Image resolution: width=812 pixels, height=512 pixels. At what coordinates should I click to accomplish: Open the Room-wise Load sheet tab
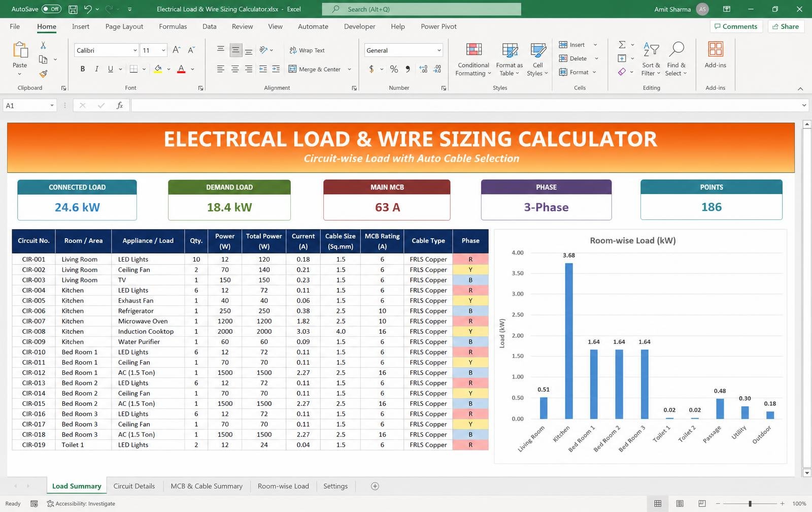point(283,486)
